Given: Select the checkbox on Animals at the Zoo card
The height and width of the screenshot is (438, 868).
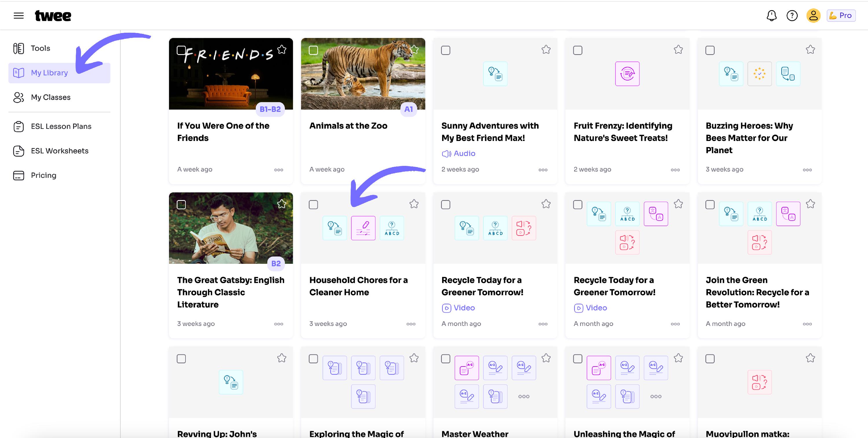Looking at the screenshot, I should pos(313,50).
